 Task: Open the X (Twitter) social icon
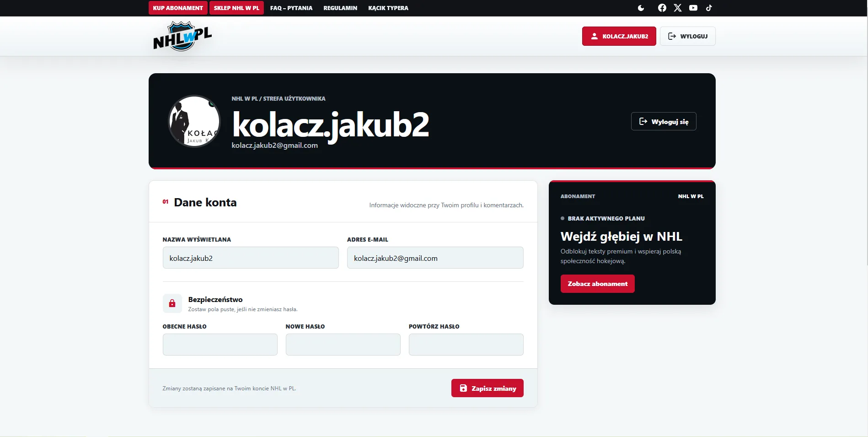click(678, 8)
